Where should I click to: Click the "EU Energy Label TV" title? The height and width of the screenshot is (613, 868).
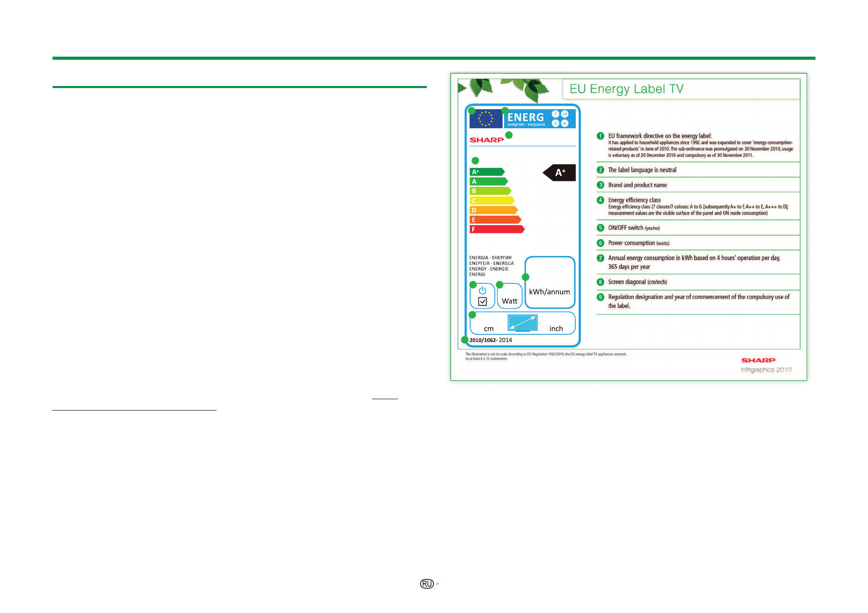click(626, 89)
